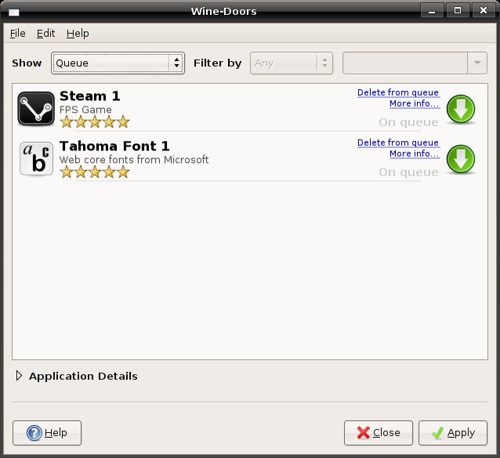The height and width of the screenshot is (458, 500).
Task: Open More info for Tahoma Font 1
Action: pos(415,154)
